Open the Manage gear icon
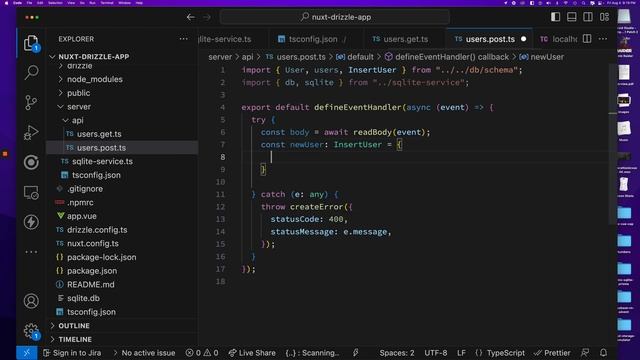 31,331
